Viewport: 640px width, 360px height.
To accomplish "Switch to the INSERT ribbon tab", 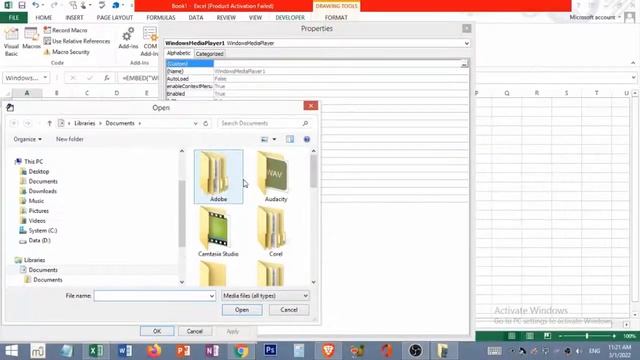I will pyautogui.click(x=74, y=18).
